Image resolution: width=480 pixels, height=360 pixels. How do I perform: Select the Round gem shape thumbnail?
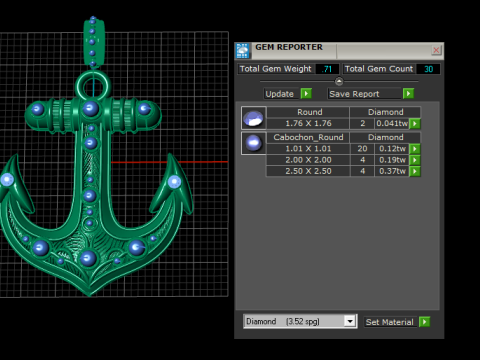(x=254, y=118)
